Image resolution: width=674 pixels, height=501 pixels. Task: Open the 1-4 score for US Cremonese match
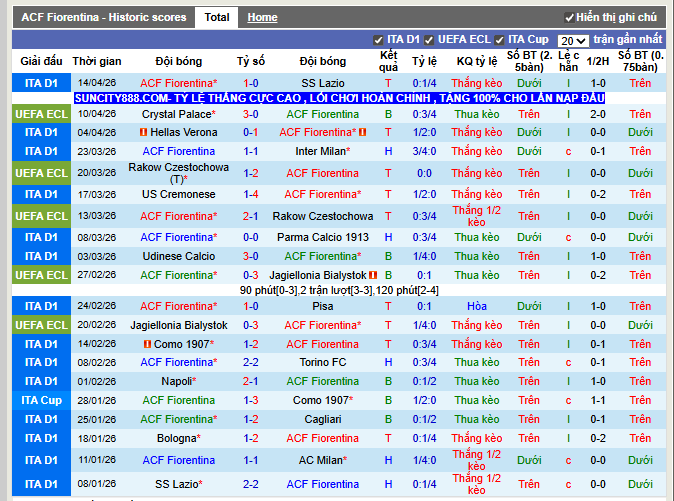click(x=250, y=195)
